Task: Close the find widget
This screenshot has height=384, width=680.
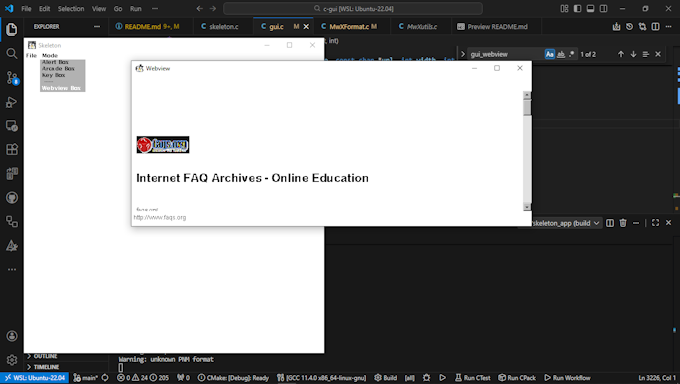Action: pyautogui.click(x=658, y=54)
